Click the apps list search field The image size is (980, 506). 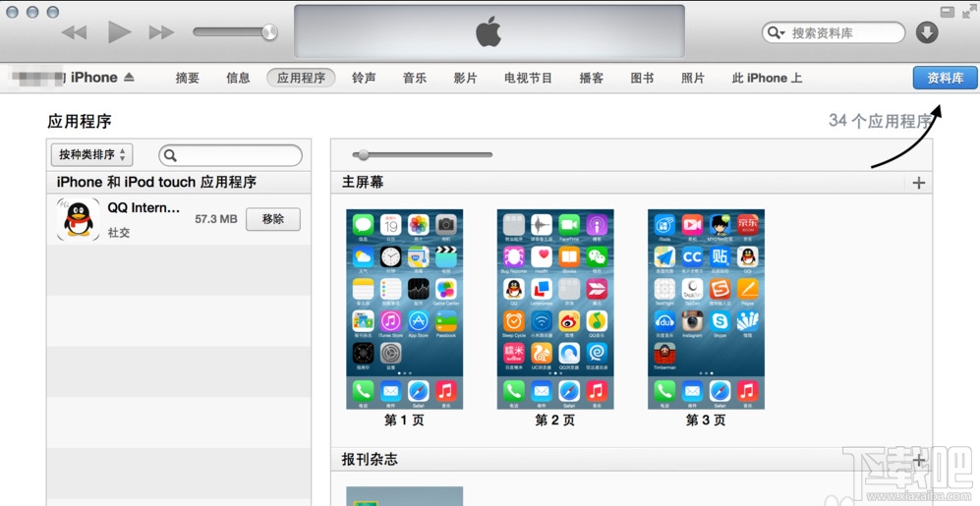point(230,155)
